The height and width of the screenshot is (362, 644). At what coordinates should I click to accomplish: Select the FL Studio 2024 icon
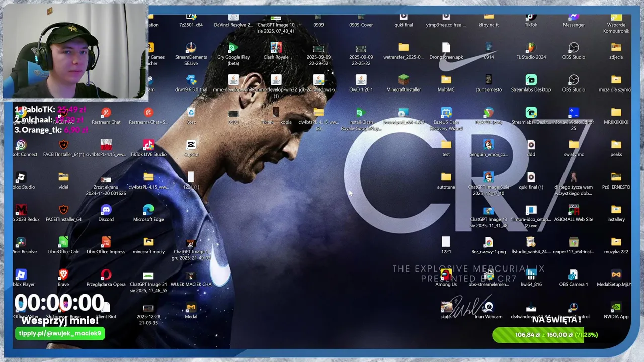(531, 50)
